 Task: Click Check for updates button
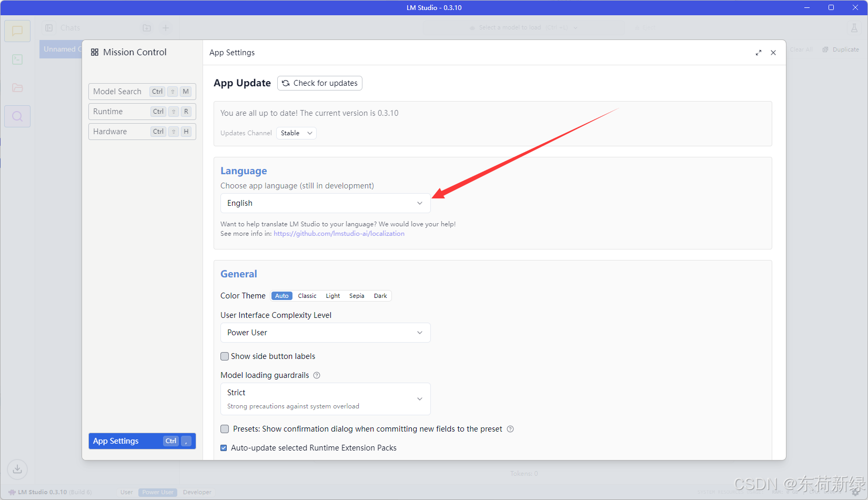coord(320,83)
